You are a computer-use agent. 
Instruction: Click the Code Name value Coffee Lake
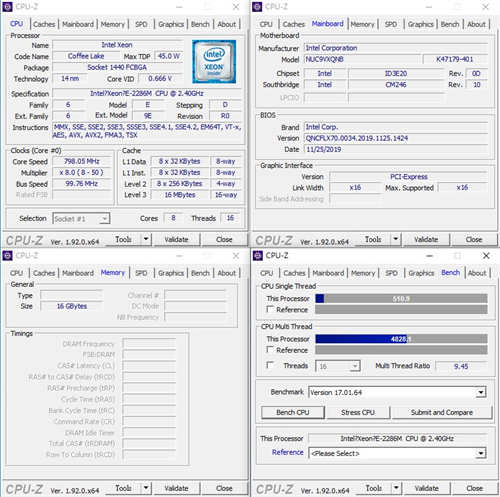(x=86, y=56)
